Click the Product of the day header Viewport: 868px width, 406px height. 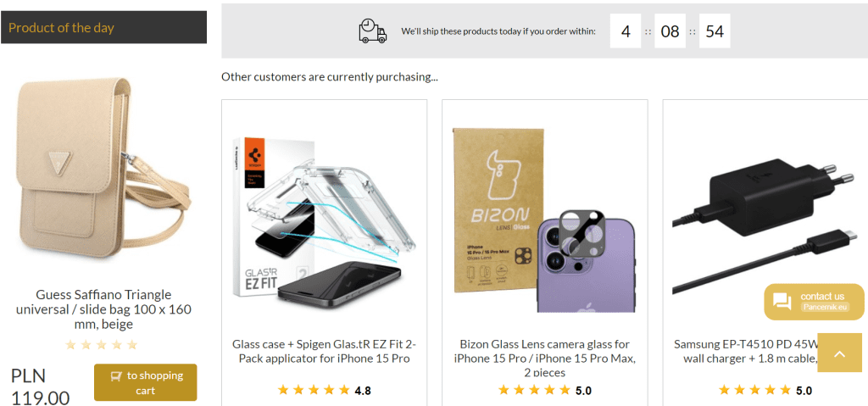pyautogui.click(x=103, y=27)
